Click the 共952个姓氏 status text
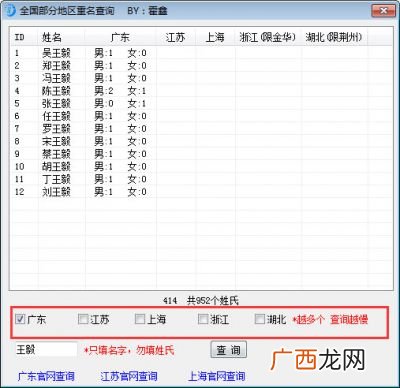The width and height of the screenshot is (400, 388). click(213, 301)
